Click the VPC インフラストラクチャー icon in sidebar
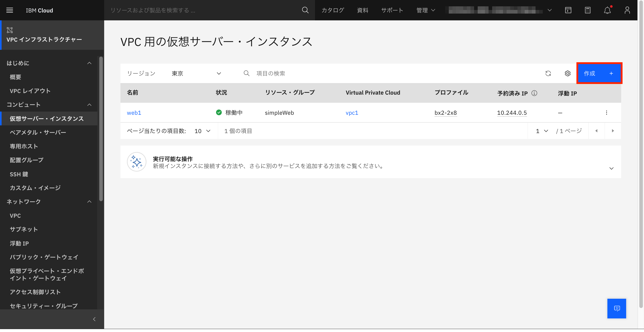 [10, 30]
